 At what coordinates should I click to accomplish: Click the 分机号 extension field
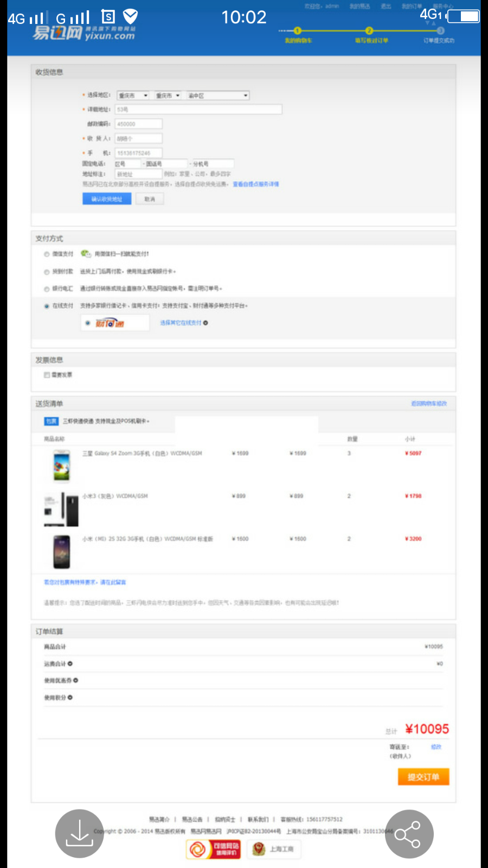click(213, 164)
